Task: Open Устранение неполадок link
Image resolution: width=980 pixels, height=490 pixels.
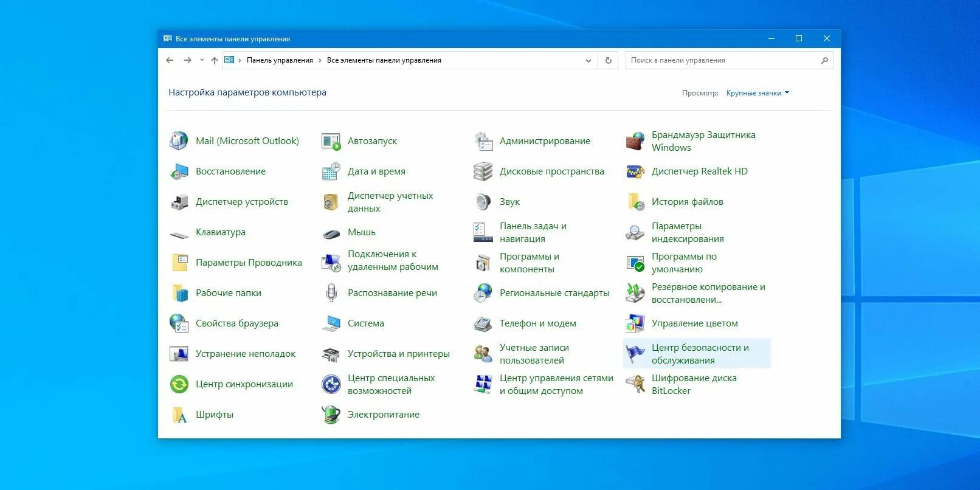Action: coord(246,354)
